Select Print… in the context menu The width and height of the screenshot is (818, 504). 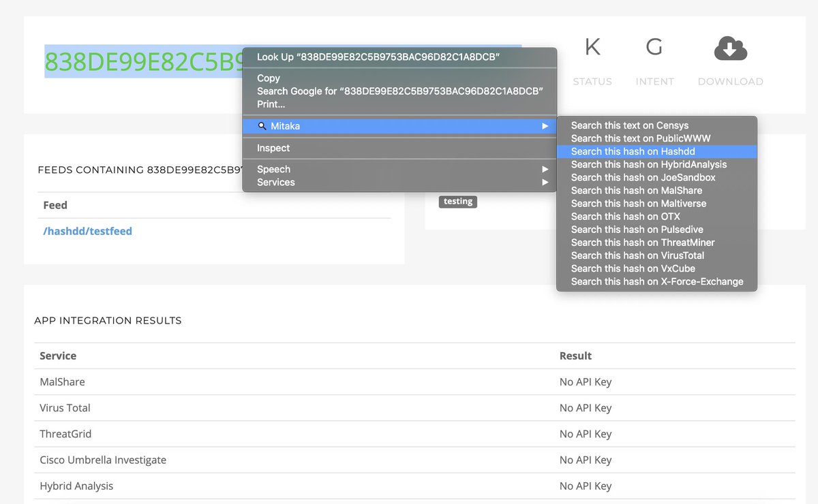click(x=399, y=104)
